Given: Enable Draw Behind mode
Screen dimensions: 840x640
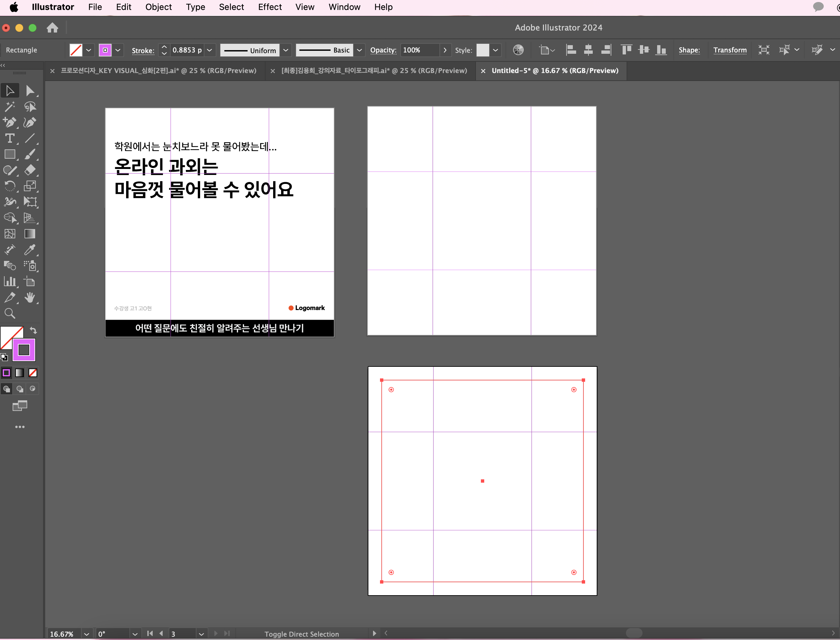Looking at the screenshot, I should coord(20,389).
